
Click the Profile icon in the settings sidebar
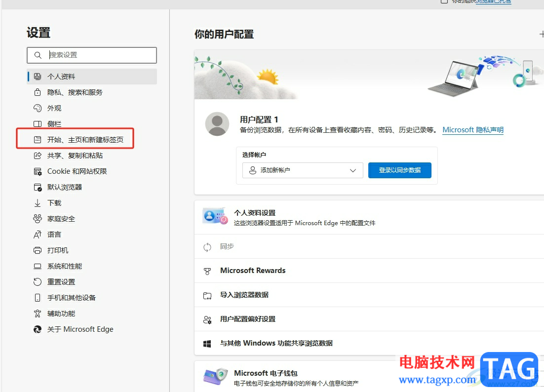click(x=38, y=77)
